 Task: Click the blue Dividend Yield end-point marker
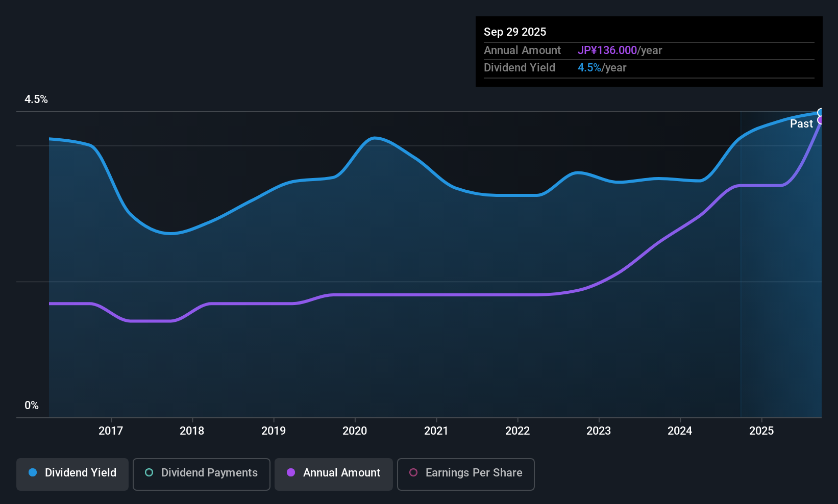pyautogui.click(x=821, y=112)
